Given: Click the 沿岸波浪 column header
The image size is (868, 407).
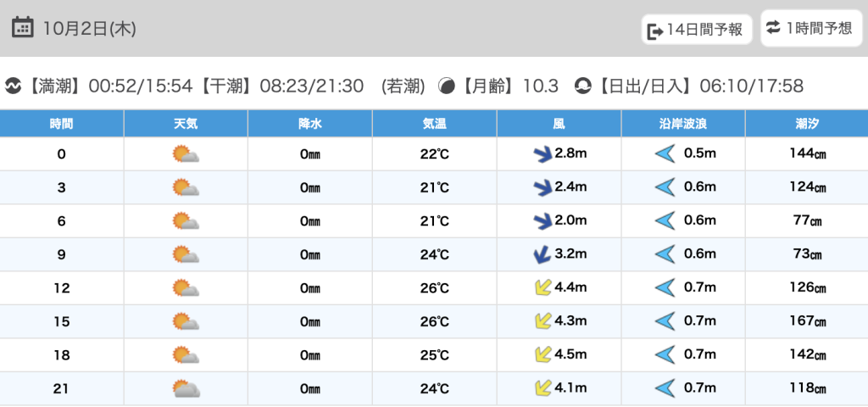Looking at the screenshot, I should (x=683, y=124).
